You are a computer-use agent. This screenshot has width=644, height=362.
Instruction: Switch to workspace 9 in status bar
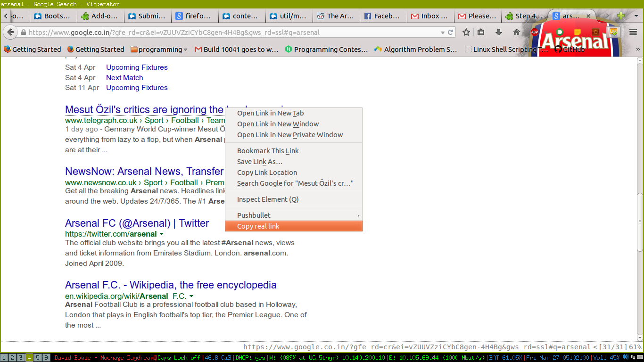46,358
